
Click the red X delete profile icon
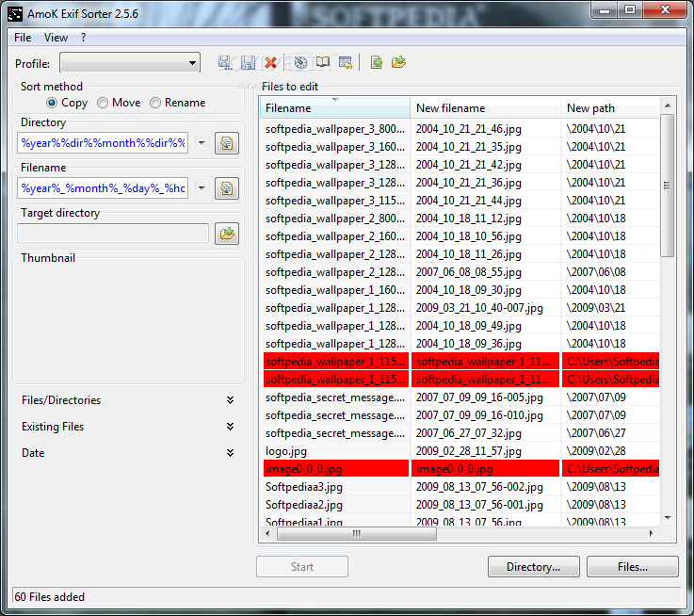pos(271,62)
